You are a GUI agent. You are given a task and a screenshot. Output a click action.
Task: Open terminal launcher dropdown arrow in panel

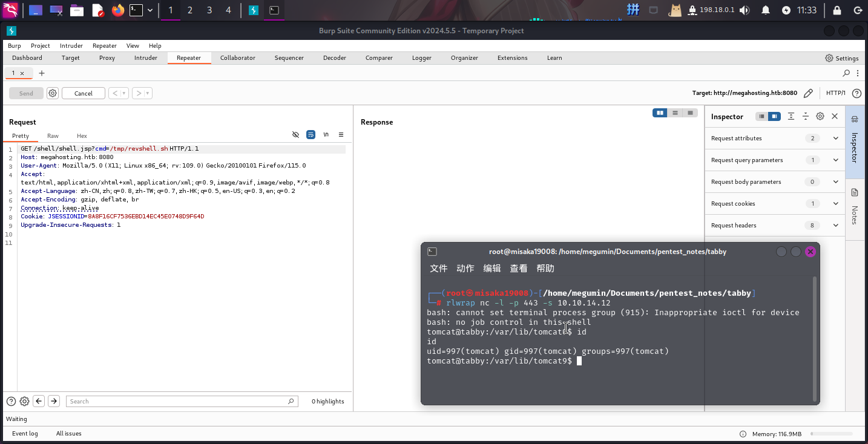tap(150, 10)
